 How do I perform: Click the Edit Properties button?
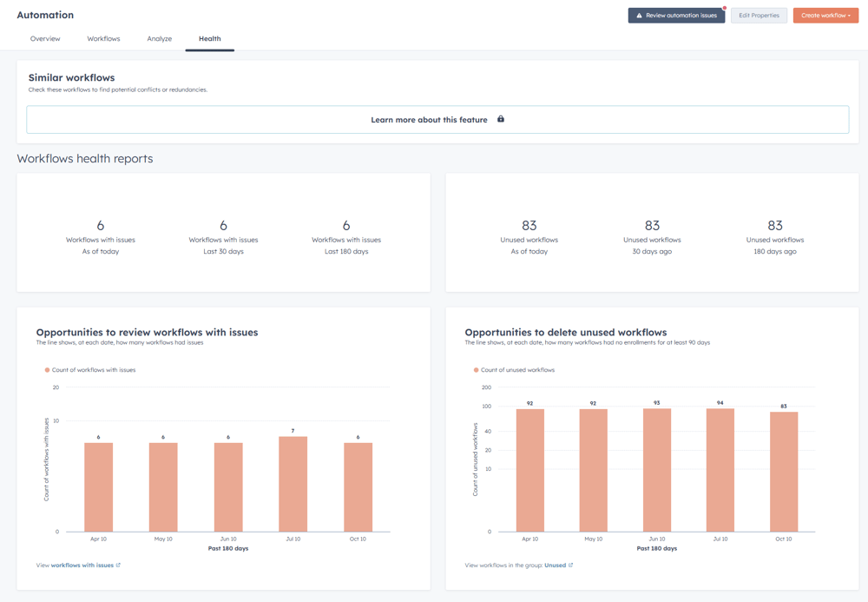(x=759, y=16)
